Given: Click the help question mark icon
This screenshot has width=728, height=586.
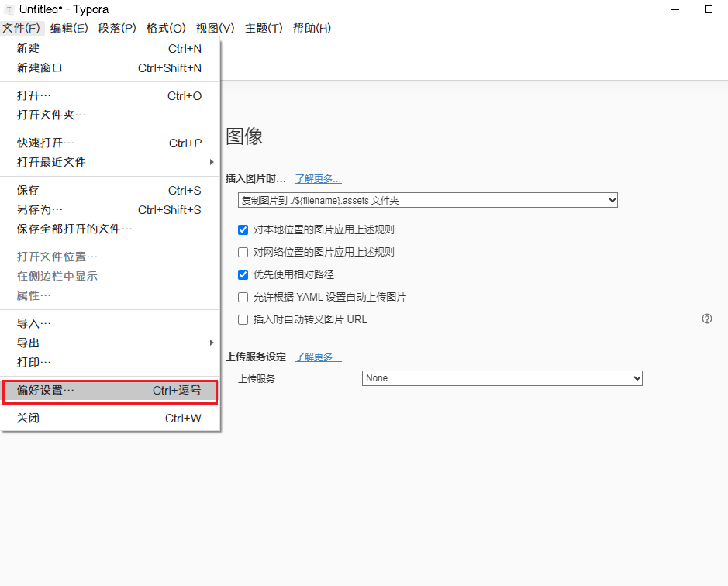Looking at the screenshot, I should [x=706, y=319].
